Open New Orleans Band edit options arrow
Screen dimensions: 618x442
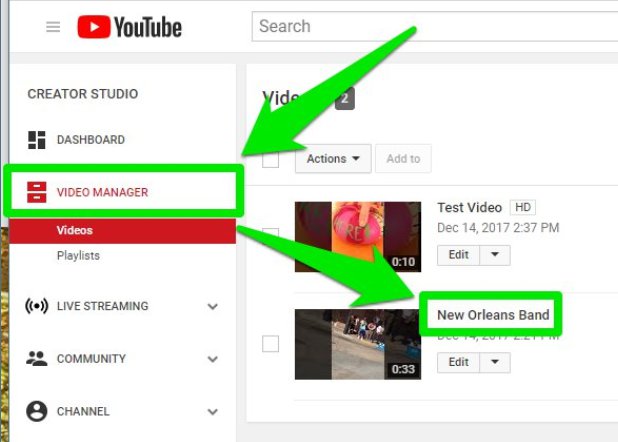pos(495,362)
